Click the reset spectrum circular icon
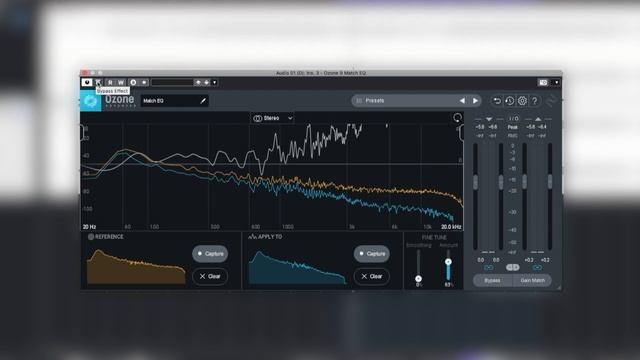This screenshot has height=360, width=640. click(458, 118)
